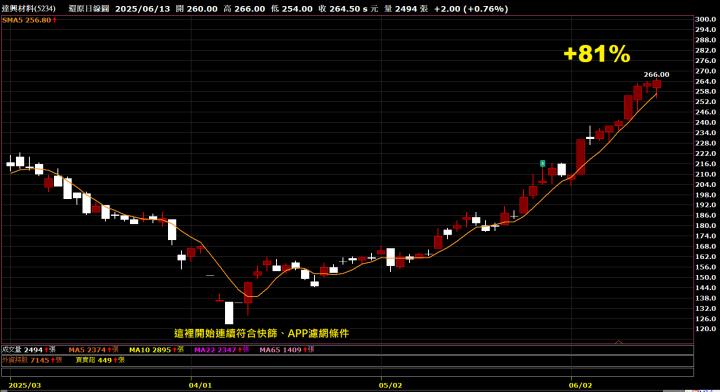Open the stock name 達興材料(5234) selector
The height and width of the screenshot is (392, 720).
coord(28,9)
